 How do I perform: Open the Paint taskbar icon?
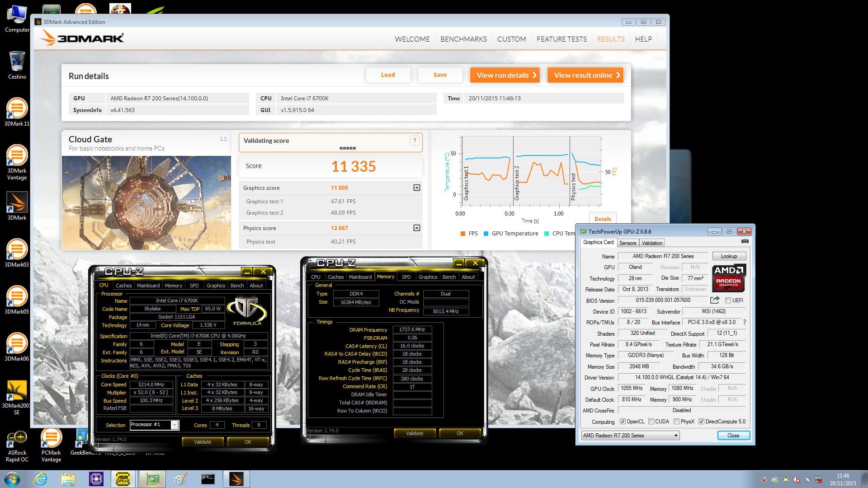click(x=180, y=479)
